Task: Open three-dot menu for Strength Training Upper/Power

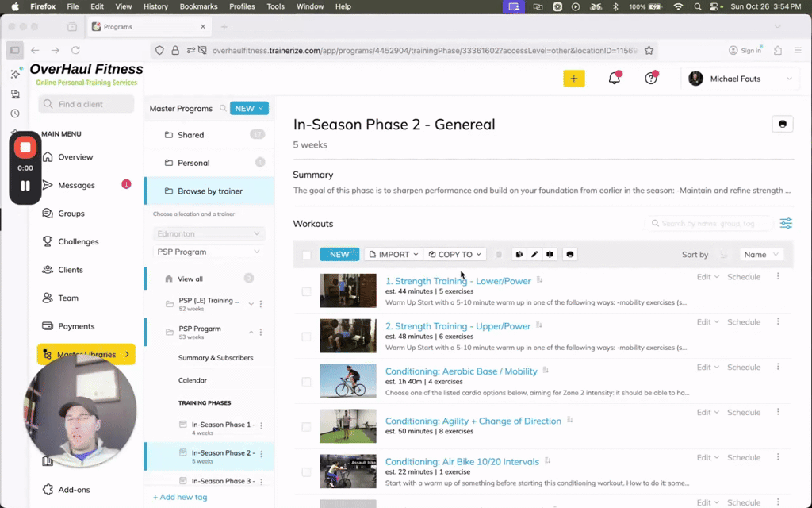Action: point(778,322)
